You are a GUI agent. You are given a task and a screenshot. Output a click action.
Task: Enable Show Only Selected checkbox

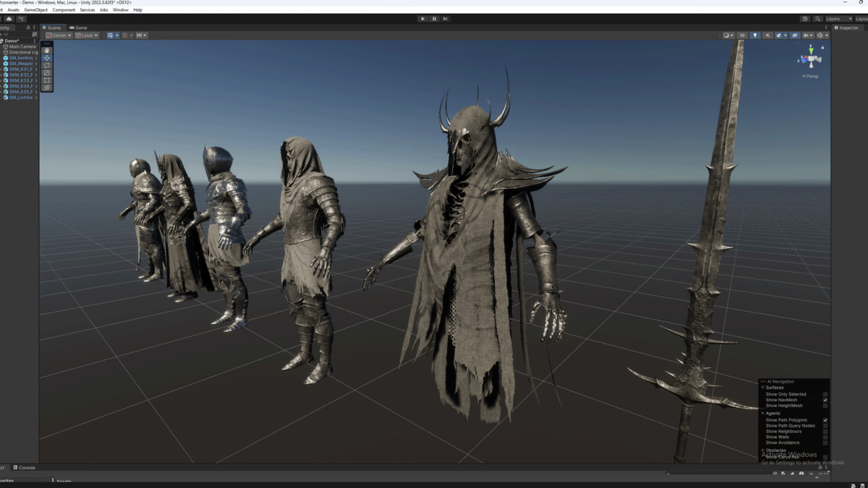click(825, 394)
